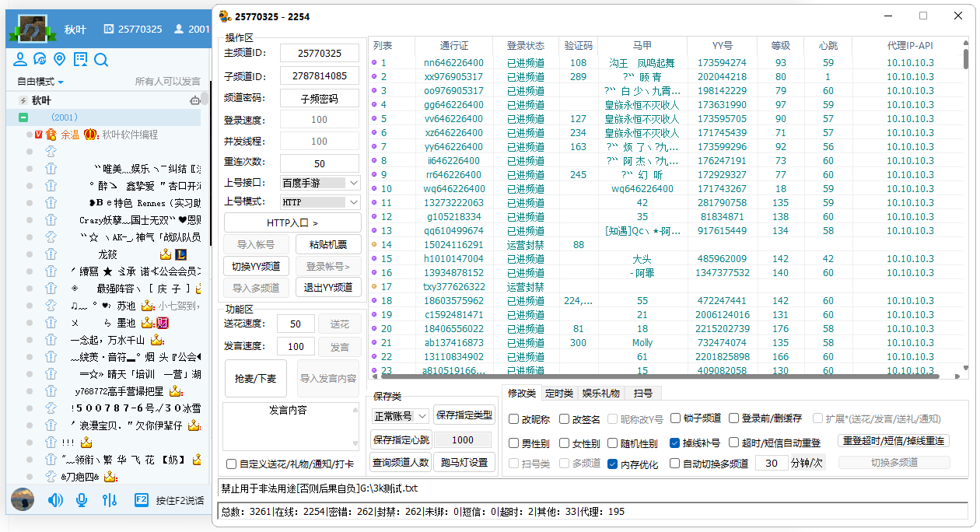This screenshot has height=532, width=980.
Task: Click the 抢麦/下麦 button
Action: (x=256, y=379)
